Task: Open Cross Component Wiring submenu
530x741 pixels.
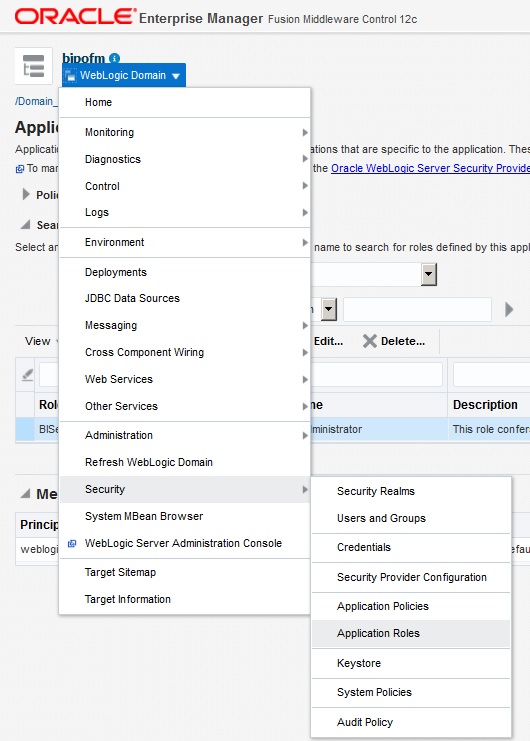Action: (185, 352)
